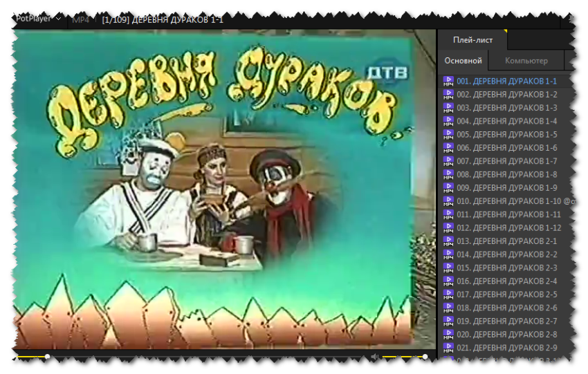Click the MP4 file icon beside item 010

[x=448, y=201]
